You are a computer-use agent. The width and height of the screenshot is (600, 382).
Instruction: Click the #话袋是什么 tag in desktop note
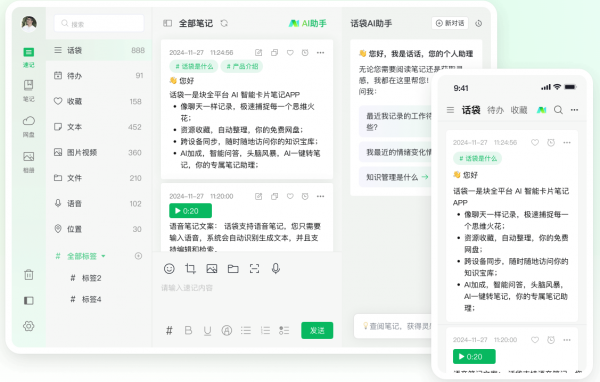point(194,66)
